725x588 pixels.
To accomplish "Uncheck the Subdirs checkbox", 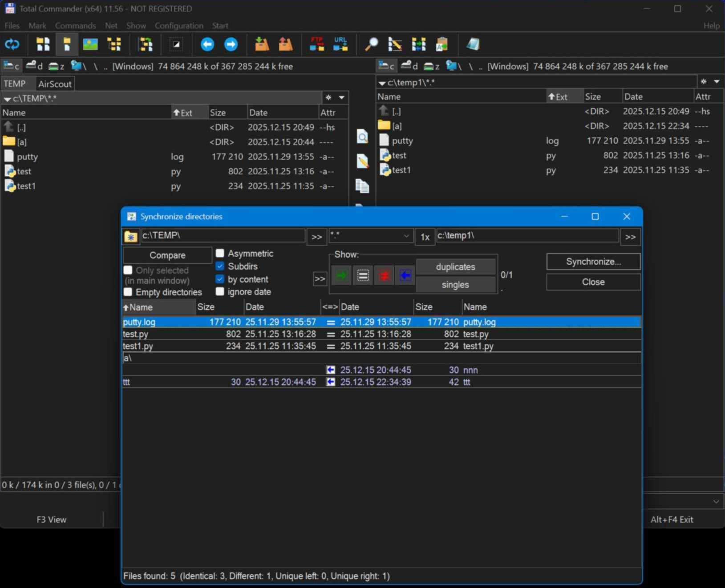I will (220, 266).
